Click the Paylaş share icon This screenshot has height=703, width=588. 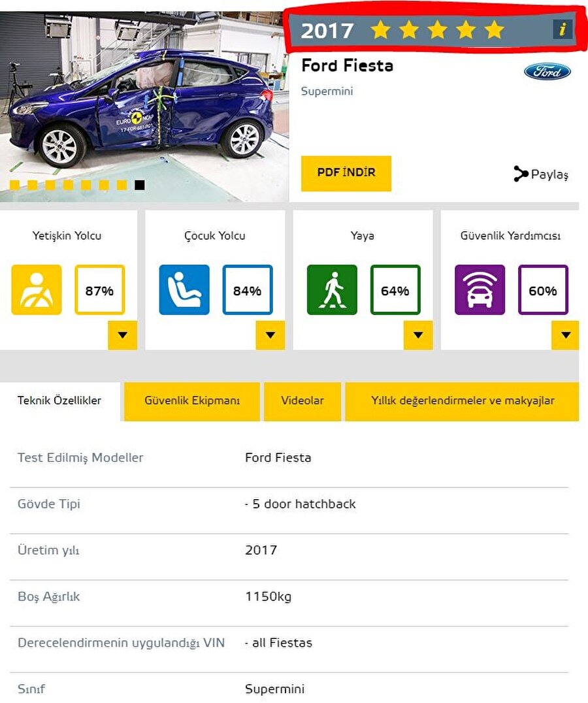[x=521, y=174]
